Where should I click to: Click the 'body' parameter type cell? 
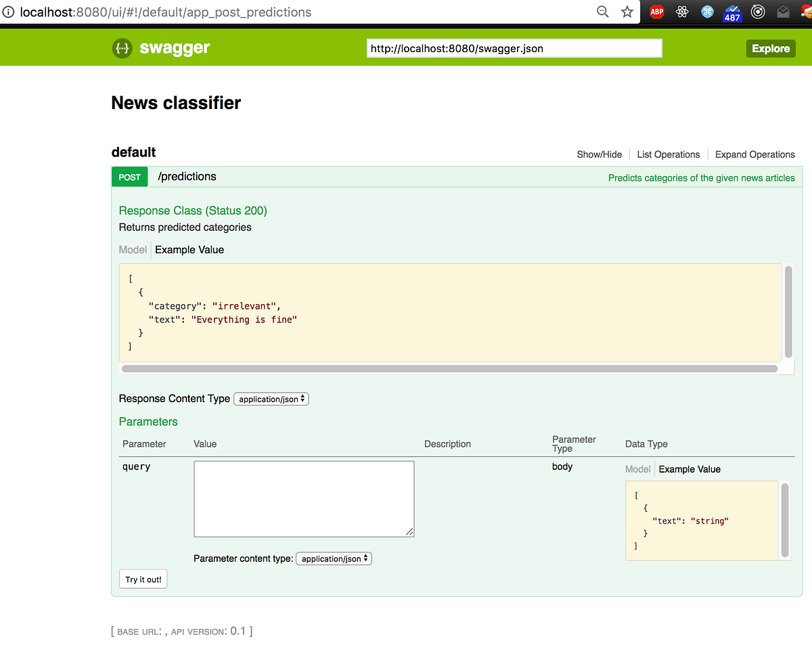tap(562, 467)
